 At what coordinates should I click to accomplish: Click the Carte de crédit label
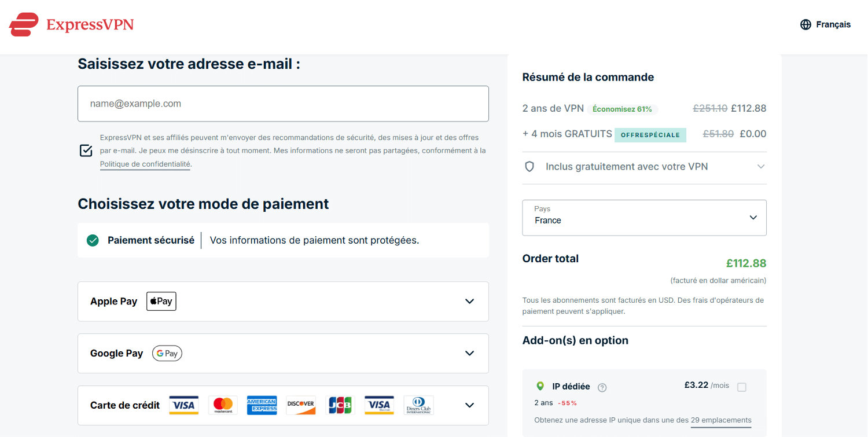(x=125, y=405)
